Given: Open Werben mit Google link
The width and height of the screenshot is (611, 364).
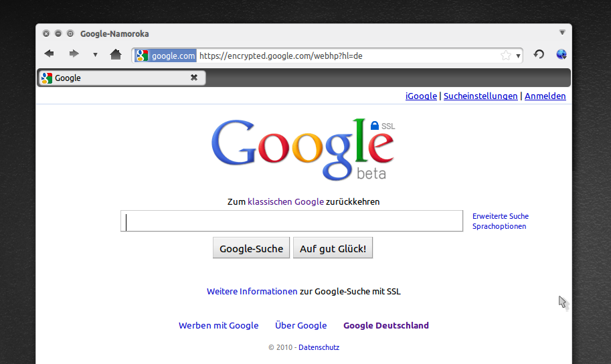Looking at the screenshot, I should pyautogui.click(x=219, y=325).
